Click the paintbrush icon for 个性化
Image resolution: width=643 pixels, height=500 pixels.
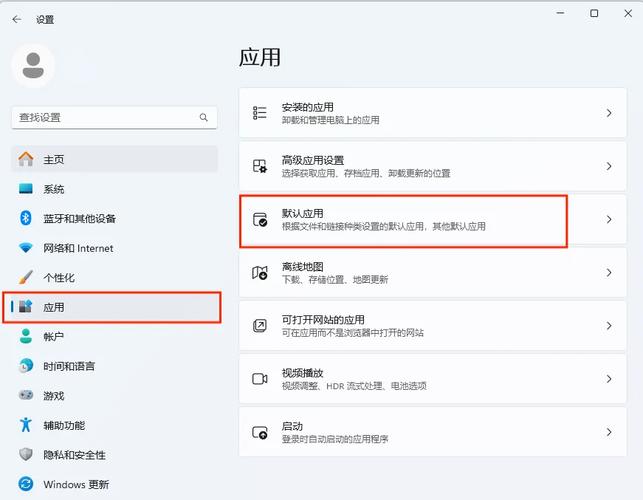26,277
